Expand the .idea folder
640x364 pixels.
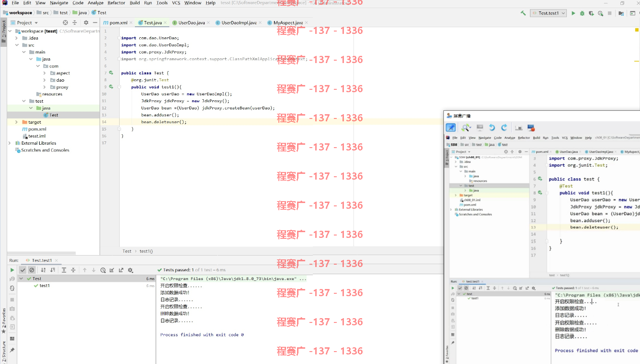tap(17, 38)
